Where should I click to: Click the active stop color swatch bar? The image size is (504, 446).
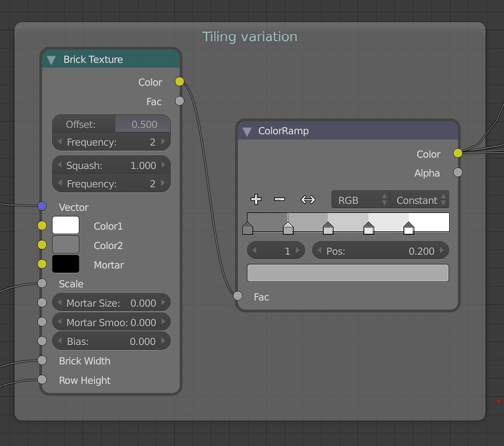tap(348, 273)
